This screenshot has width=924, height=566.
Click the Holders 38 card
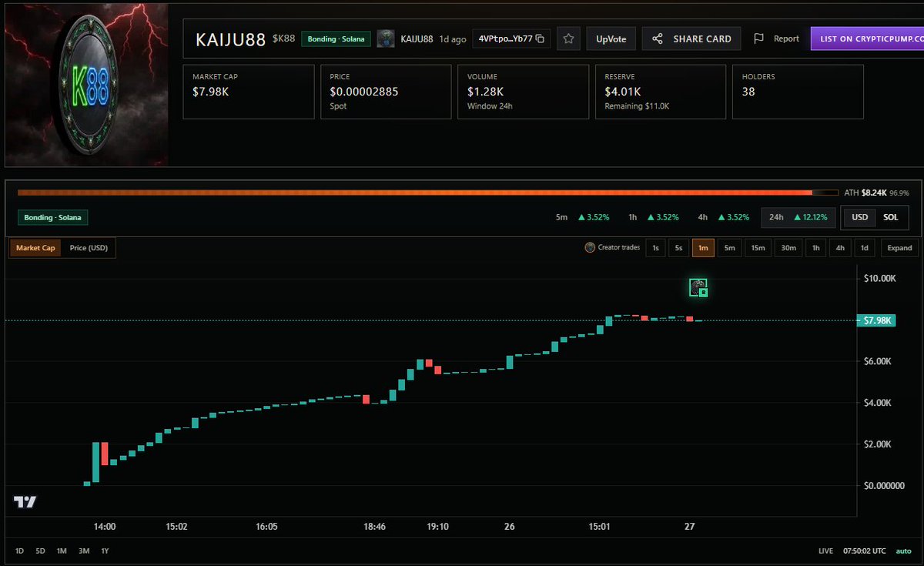[x=798, y=92]
